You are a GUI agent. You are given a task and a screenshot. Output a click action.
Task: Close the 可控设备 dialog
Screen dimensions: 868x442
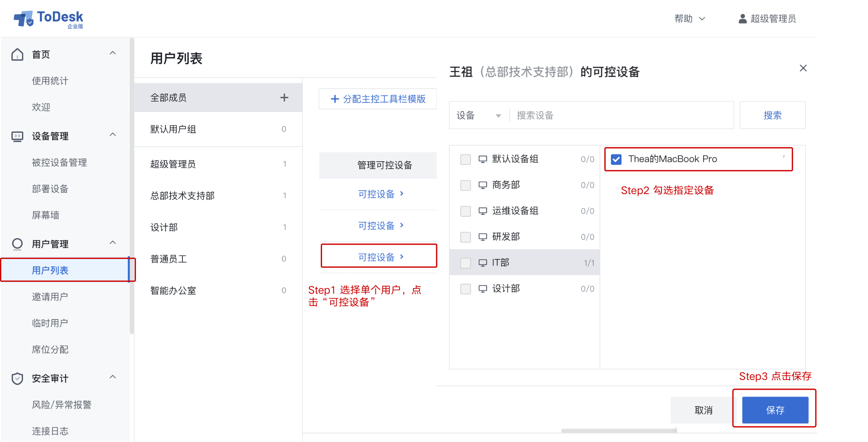[803, 68]
